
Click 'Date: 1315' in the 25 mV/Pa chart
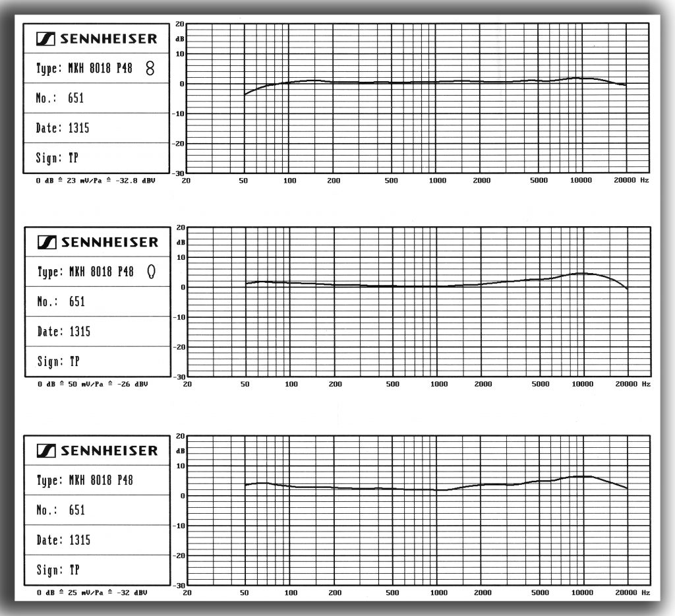click(63, 539)
